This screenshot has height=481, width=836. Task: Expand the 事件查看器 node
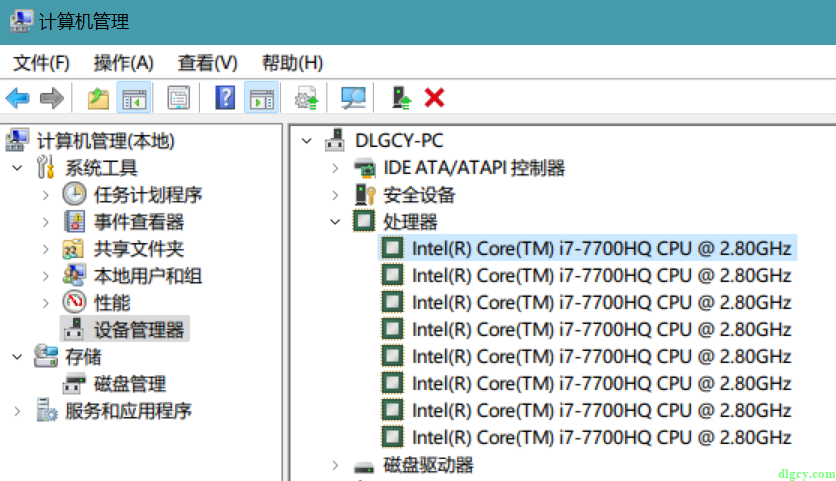click(46, 222)
